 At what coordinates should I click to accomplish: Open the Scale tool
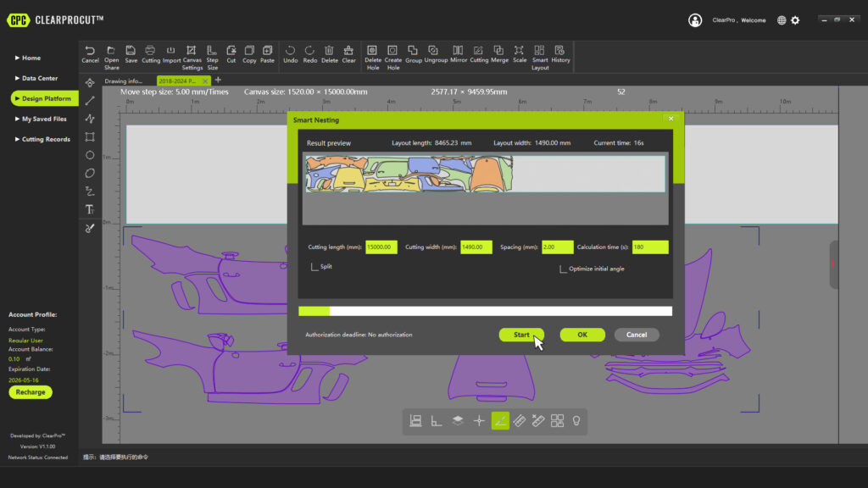click(520, 54)
